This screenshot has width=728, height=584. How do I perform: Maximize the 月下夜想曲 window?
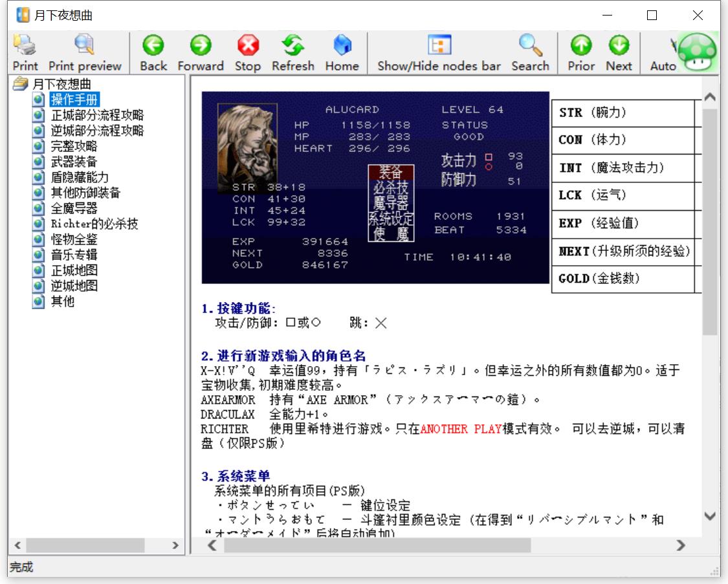point(652,16)
